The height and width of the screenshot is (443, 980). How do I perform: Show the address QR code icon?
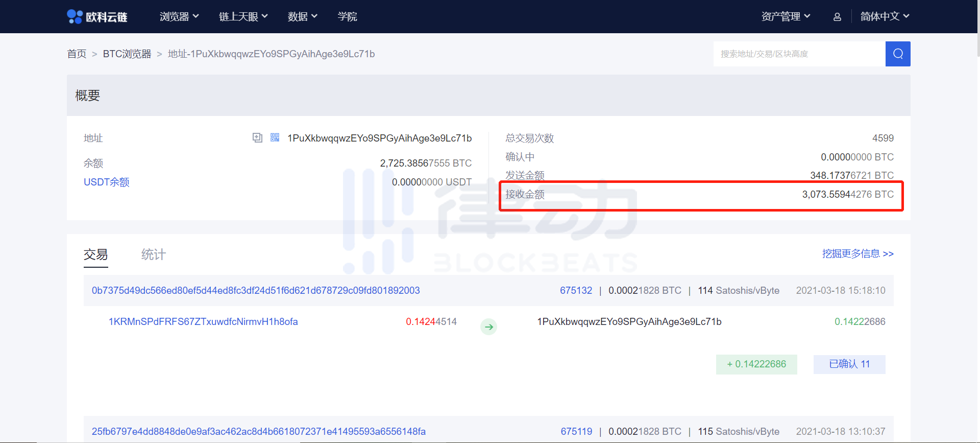click(x=275, y=137)
